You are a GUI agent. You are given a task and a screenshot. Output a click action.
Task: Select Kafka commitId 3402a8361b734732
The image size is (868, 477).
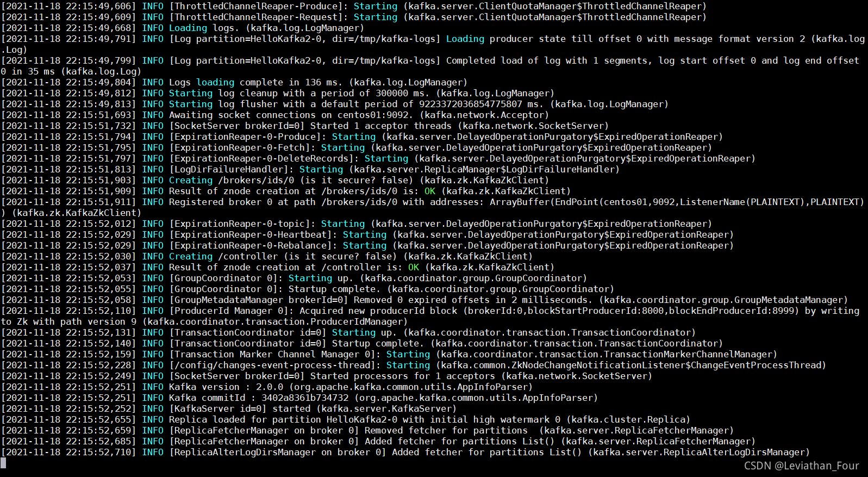coord(259,398)
